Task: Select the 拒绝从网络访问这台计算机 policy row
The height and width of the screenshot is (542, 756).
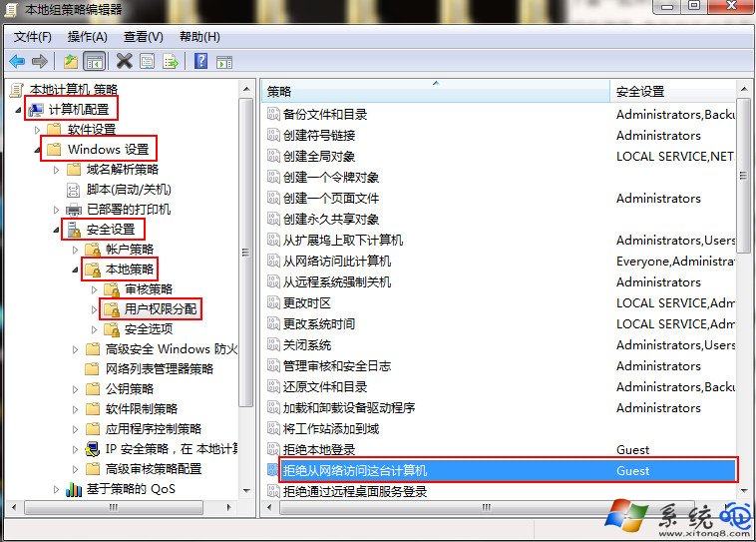Action: coord(509,470)
